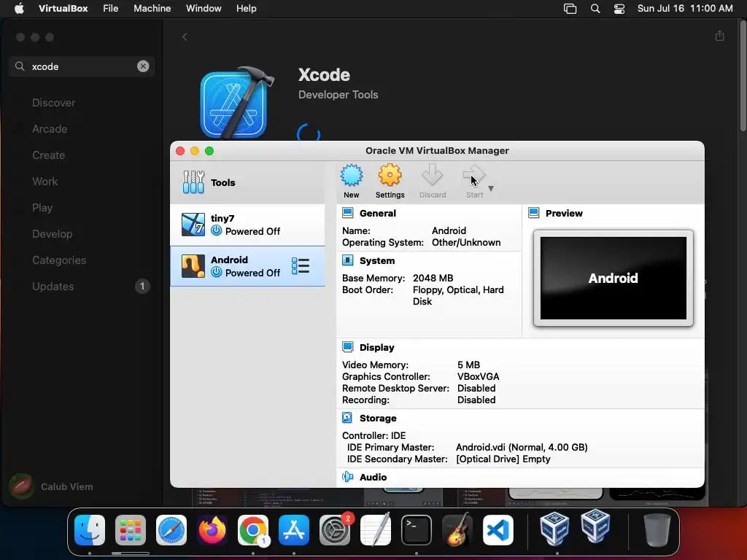Screen dimensions: 747x560
Task: Click the Audio speaker icon
Action: (348, 477)
